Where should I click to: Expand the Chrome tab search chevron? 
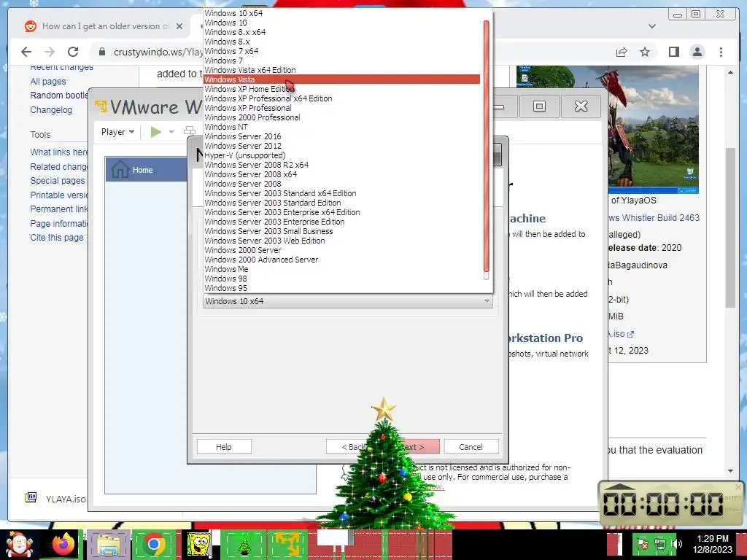(x=652, y=26)
